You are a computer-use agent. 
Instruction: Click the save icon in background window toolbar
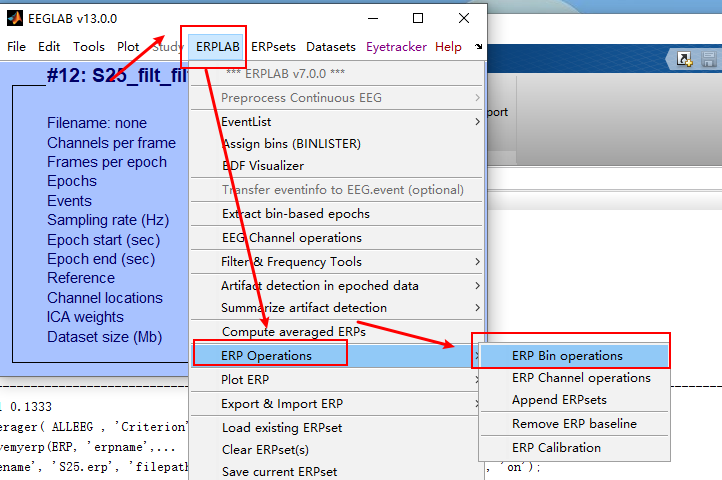point(709,59)
